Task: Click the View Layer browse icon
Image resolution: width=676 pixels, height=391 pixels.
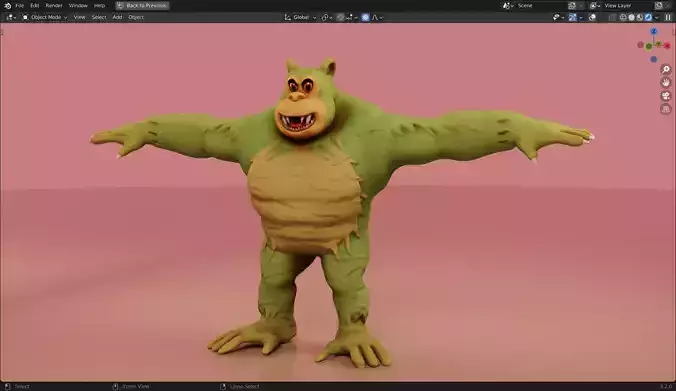Action: (x=595, y=6)
